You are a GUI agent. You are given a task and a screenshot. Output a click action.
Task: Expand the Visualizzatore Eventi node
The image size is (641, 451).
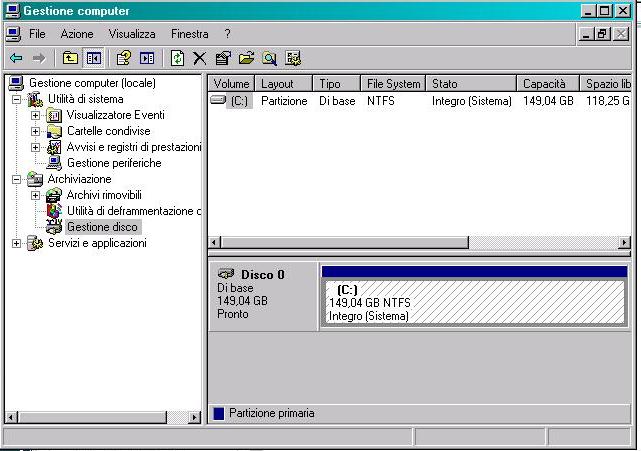click(x=36, y=115)
